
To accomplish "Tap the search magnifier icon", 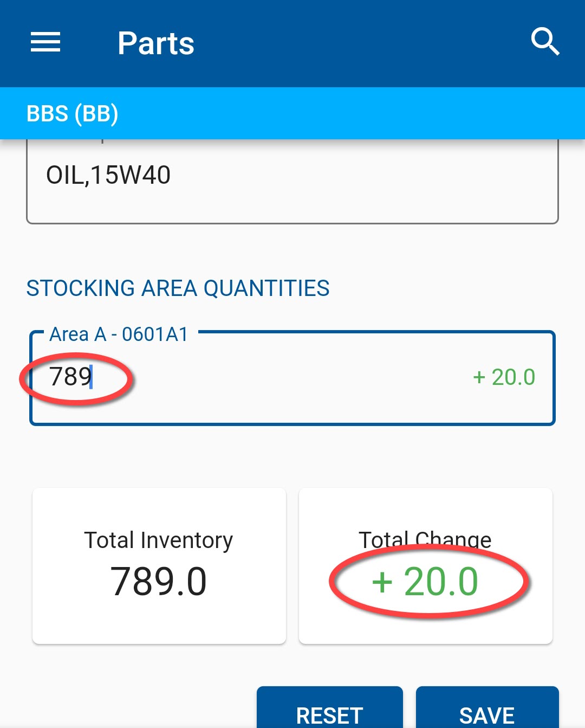I will (x=545, y=42).
